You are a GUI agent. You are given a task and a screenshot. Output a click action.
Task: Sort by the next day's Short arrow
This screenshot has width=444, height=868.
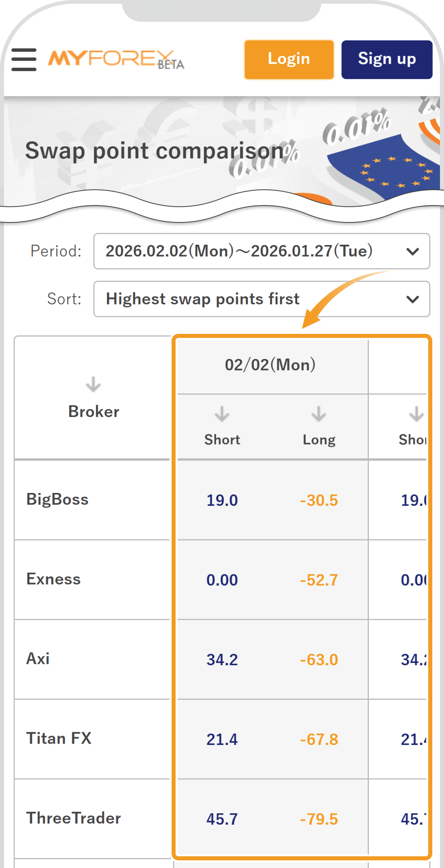[416, 415]
